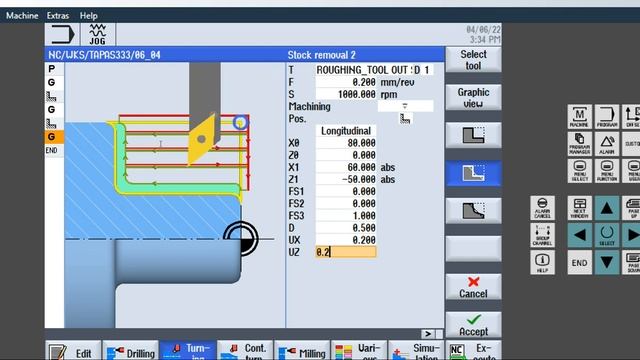Open the Milling softkey
This screenshot has height=360, width=640.
click(x=302, y=351)
